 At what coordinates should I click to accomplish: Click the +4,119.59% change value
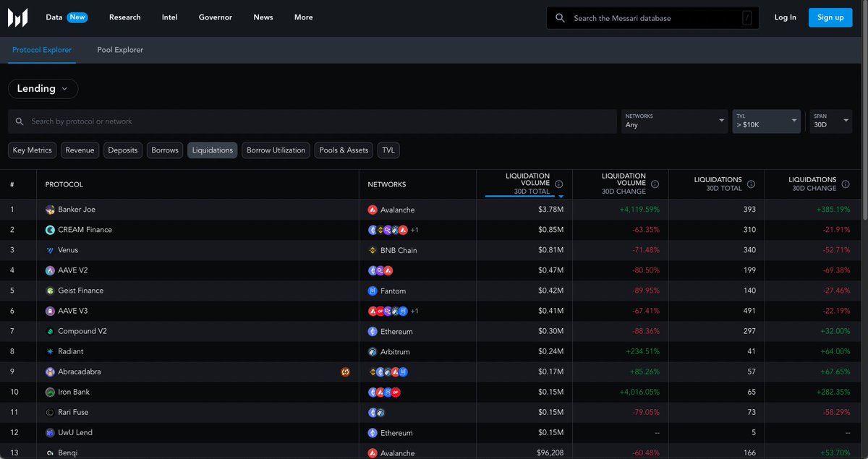click(x=639, y=210)
